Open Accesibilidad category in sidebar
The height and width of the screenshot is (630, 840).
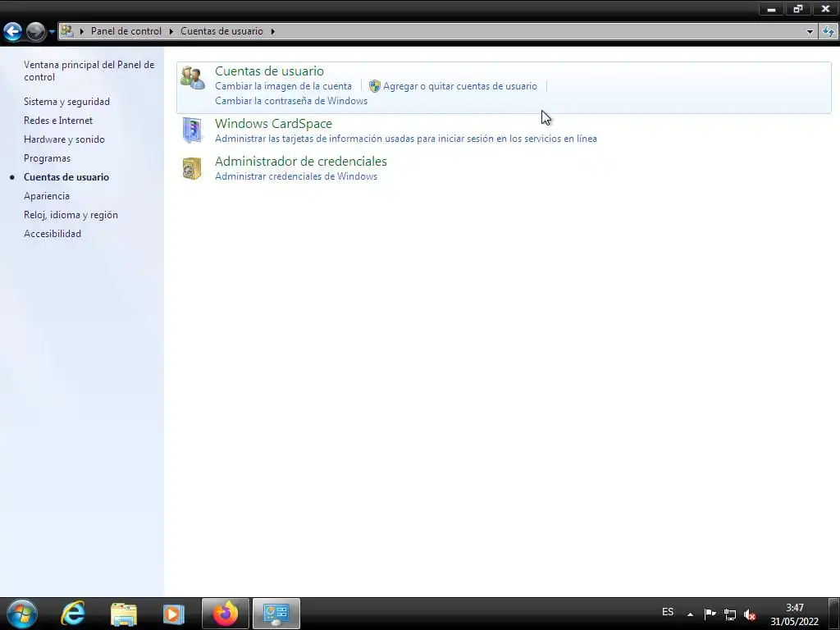[52, 234]
